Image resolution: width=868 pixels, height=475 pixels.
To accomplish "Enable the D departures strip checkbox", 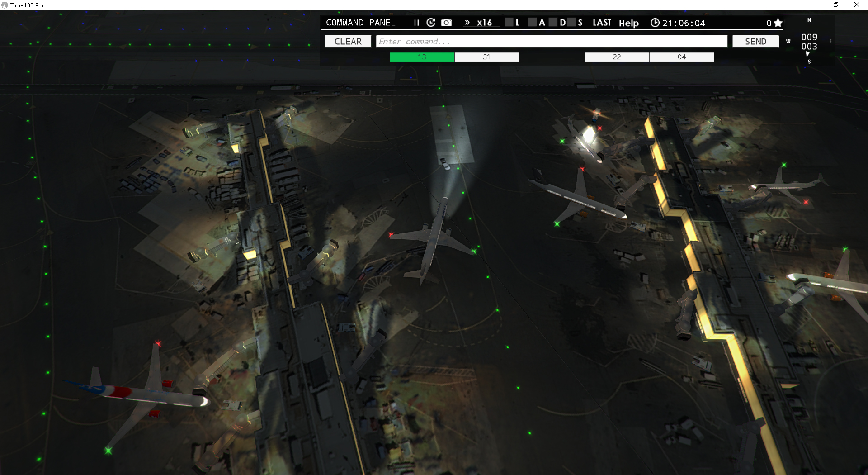I will 554,22.
